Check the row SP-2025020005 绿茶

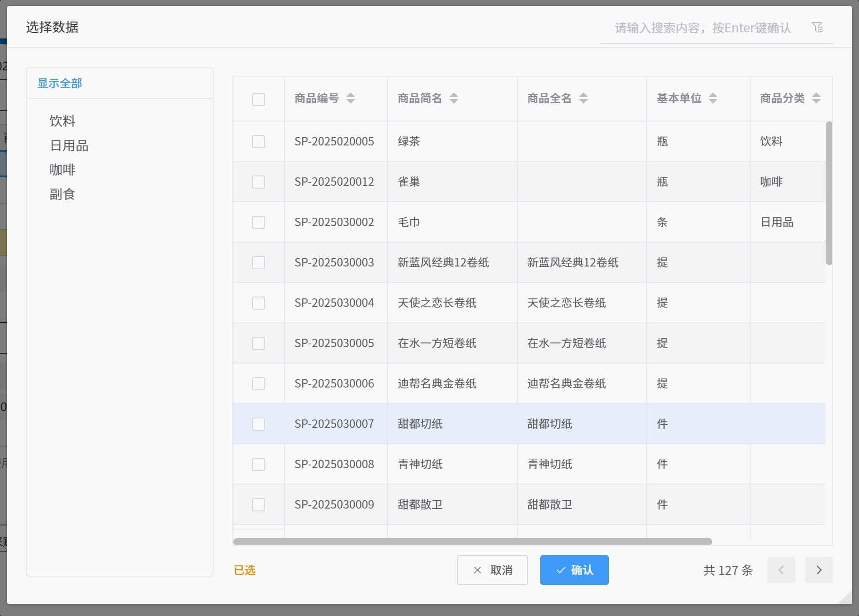click(x=259, y=141)
